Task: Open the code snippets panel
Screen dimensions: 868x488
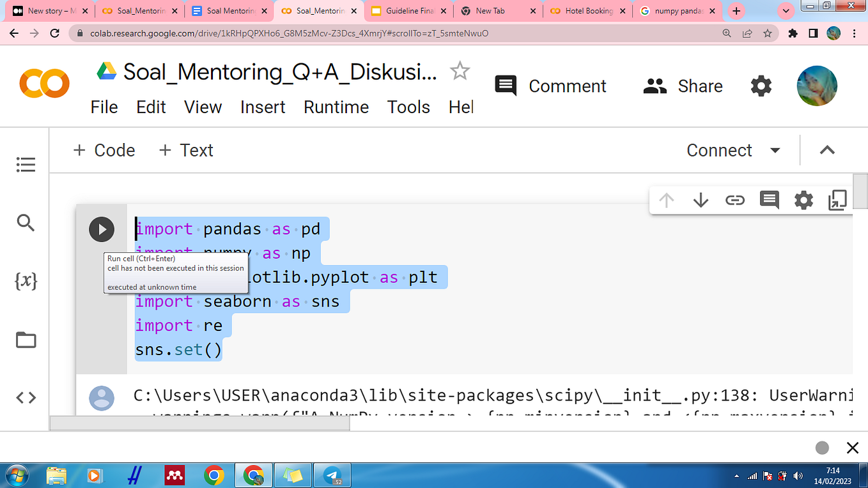Action: pos(26,397)
